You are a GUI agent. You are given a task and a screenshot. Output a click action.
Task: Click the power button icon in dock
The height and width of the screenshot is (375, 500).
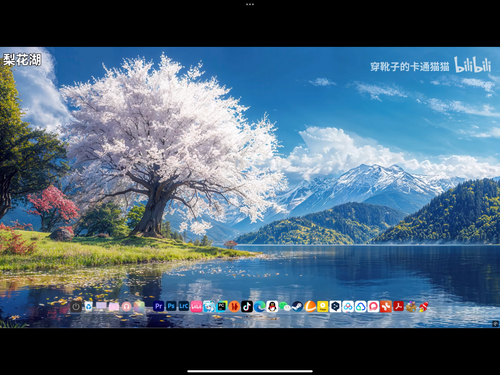coord(76,306)
